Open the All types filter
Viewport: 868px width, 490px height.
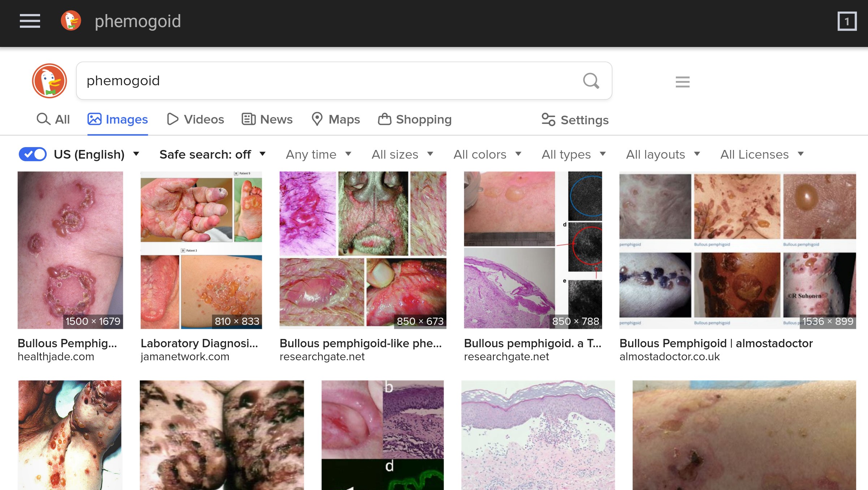pyautogui.click(x=574, y=154)
